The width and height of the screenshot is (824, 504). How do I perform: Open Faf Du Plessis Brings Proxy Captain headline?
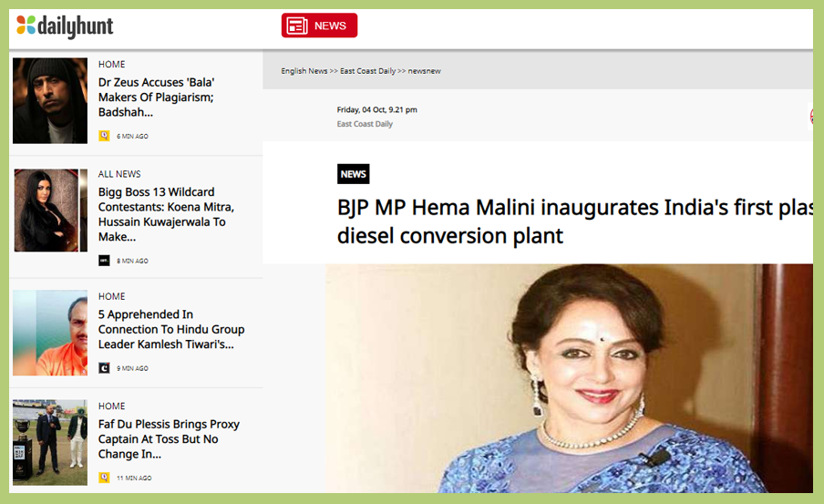tap(169, 439)
